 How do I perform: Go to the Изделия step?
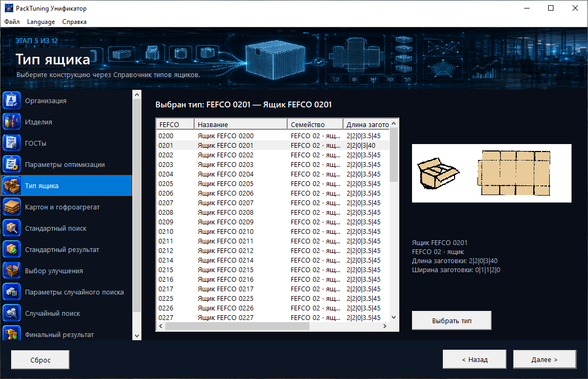pos(67,122)
